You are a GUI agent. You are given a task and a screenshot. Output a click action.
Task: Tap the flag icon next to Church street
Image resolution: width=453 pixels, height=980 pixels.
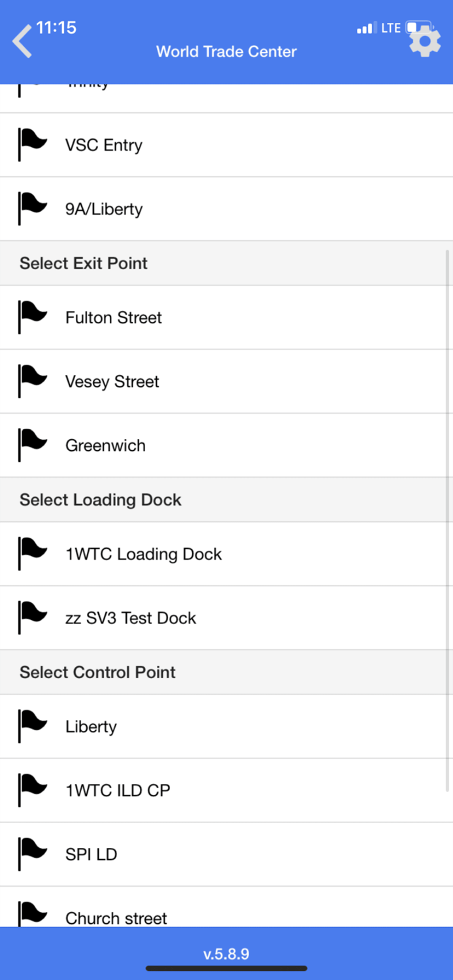point(33,913)
